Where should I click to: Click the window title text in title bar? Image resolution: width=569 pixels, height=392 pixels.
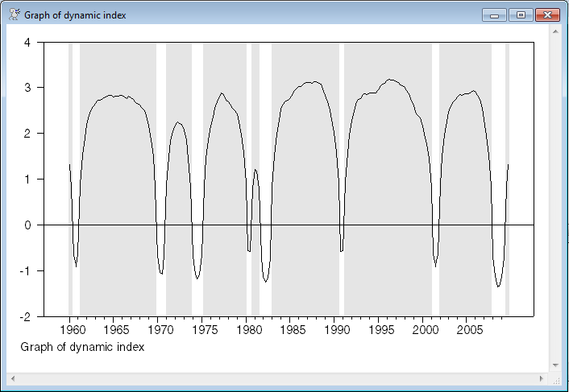tap(75, 15)
